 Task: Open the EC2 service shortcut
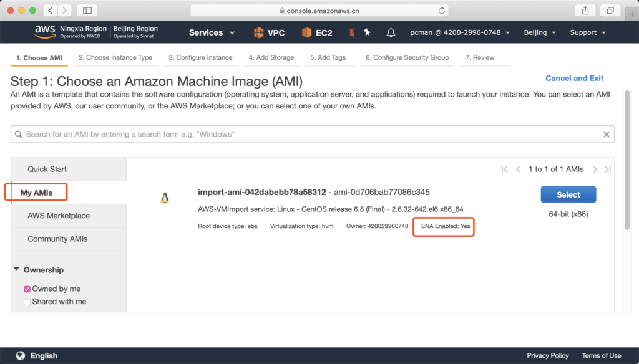point(317,32)
